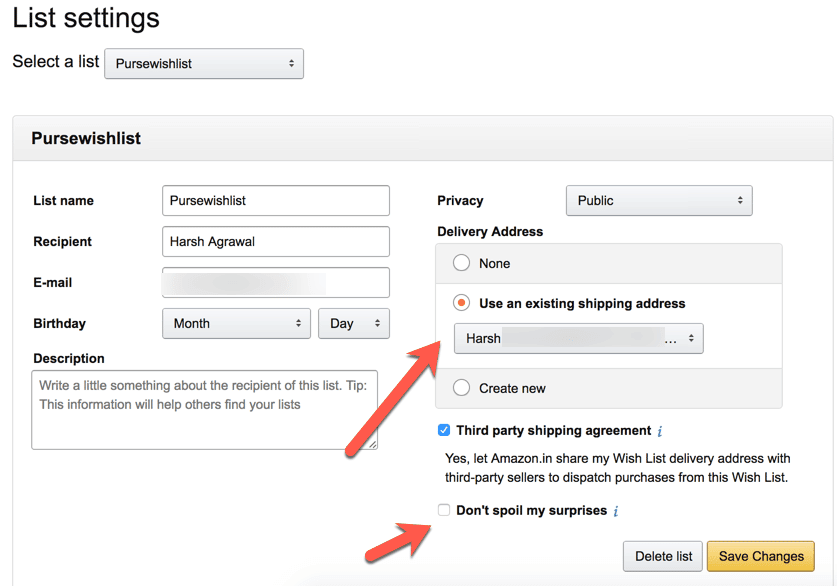Click info icon beside Don't spoil my surprises
The image size is (837, 586).
point(616,511)
